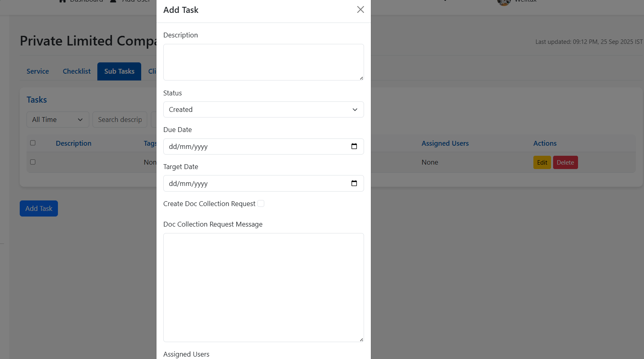Open the Due Date calendar picker icon
Image resolution: width=644 pixels, height=359 pixels.
pyautogui.click(x=354, y=146)
